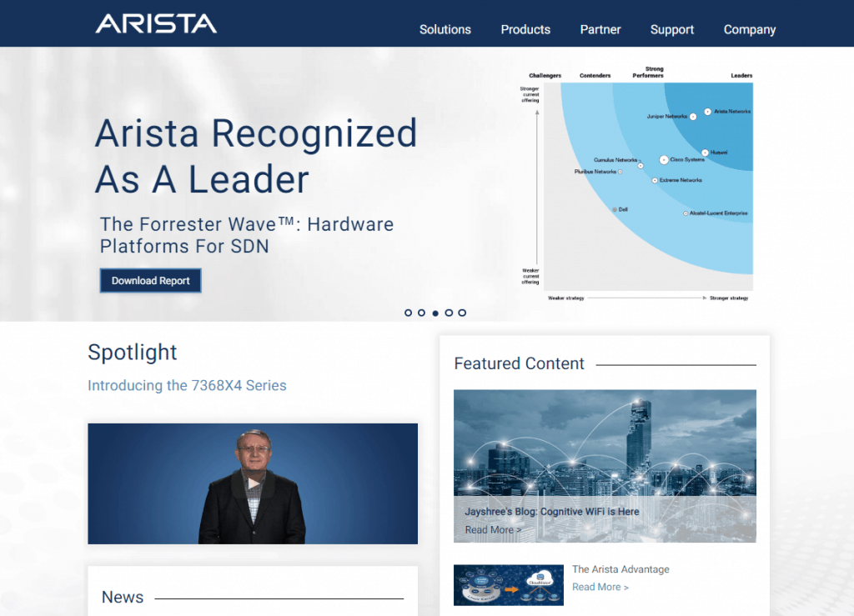Click Read More for The Arista Advantage
The height and width of the screenshot is (616, 854).
pos(600,587)
